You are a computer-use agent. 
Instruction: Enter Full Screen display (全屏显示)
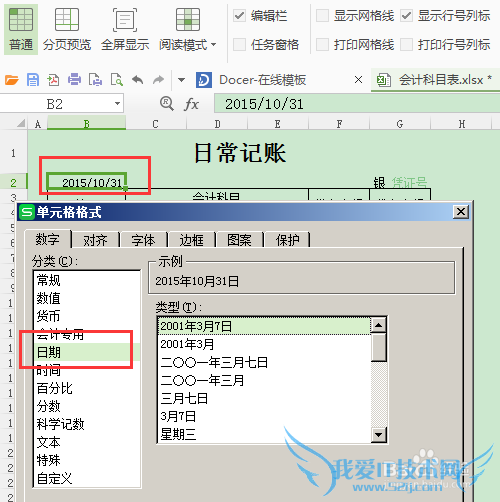click(x=125, y=29)
